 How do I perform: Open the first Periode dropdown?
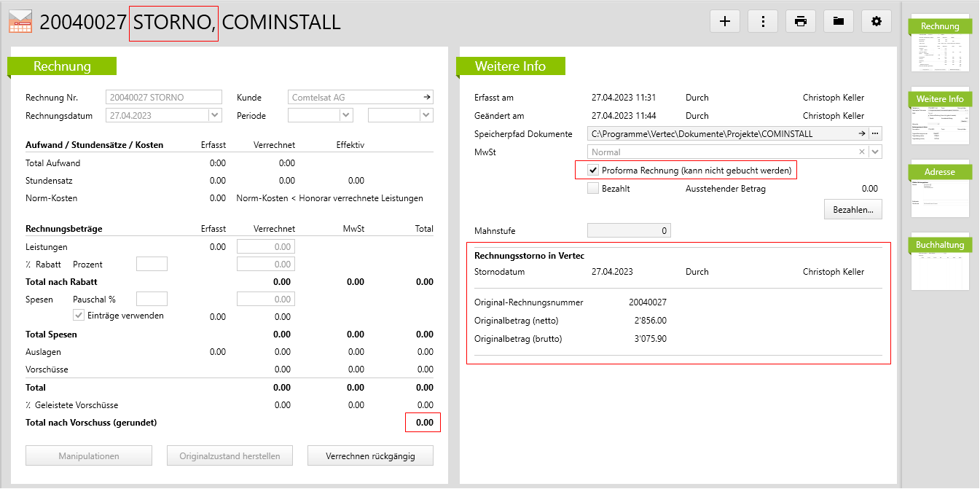coord(346,115)
